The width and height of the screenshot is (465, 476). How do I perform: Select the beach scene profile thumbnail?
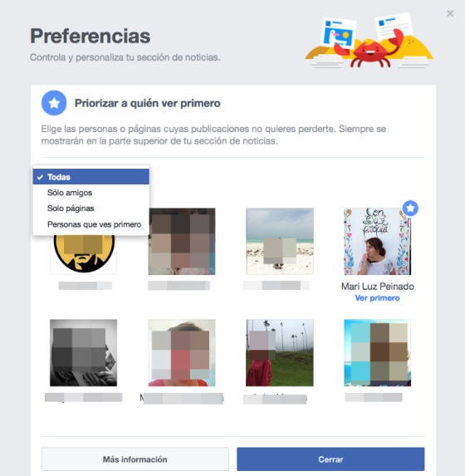coord(280,242)
